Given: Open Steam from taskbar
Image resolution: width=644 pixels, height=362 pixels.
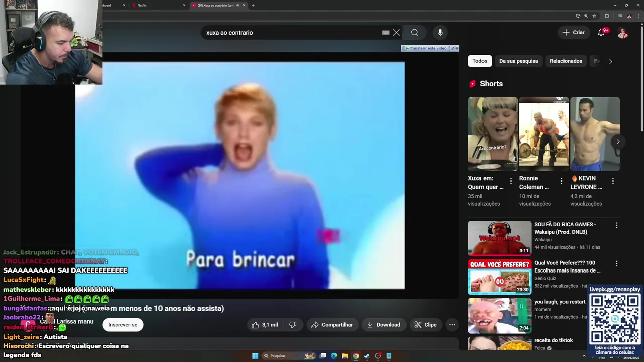Looking at the screenshot, I should [x=367, y=356].
